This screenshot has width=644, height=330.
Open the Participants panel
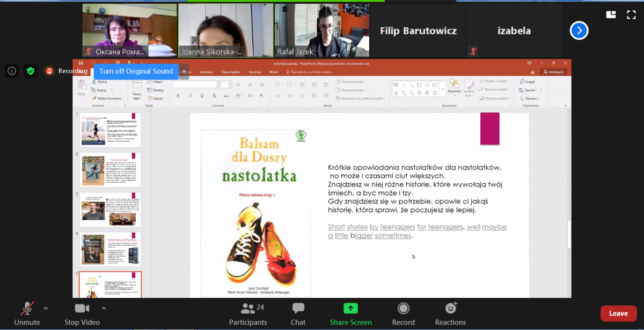(x=248, y=314)
